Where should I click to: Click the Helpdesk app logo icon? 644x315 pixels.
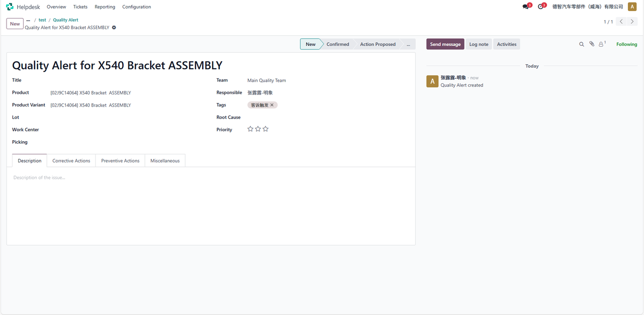[10, 7]
